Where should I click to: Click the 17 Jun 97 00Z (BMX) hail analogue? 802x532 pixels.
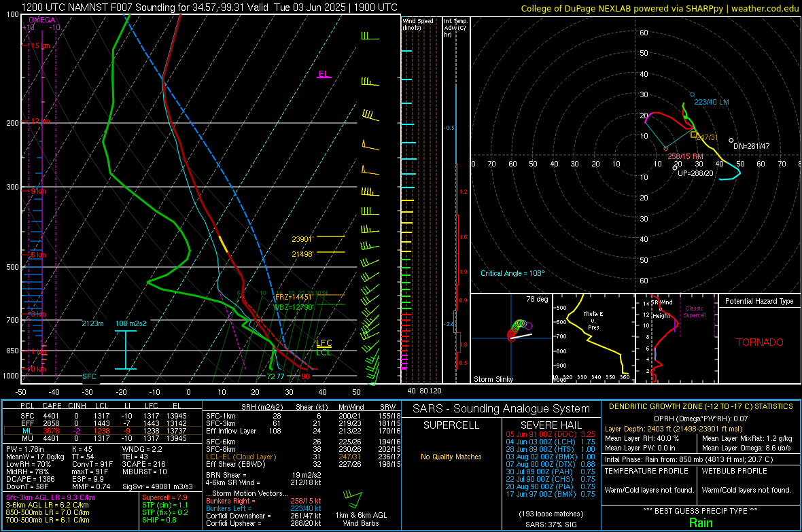(x=551, y=494)
